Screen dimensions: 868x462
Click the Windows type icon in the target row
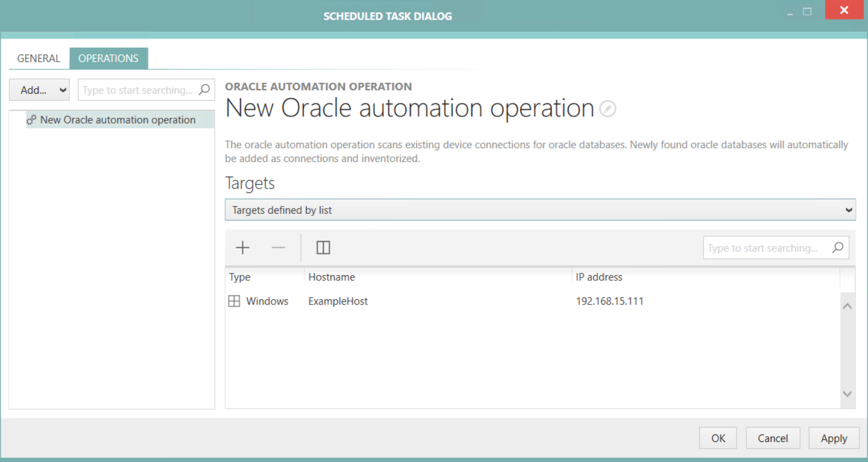click(234, 301)
